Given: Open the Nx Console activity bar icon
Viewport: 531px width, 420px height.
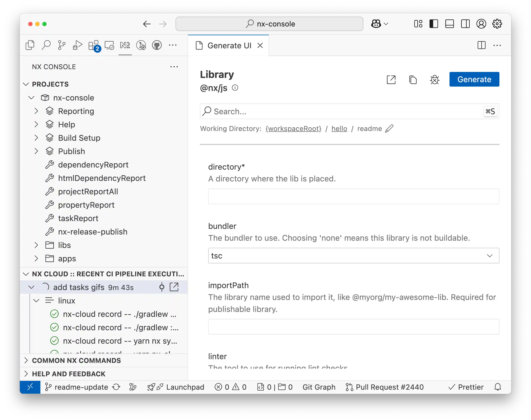Looking at the screenshot, I should 125,45.
